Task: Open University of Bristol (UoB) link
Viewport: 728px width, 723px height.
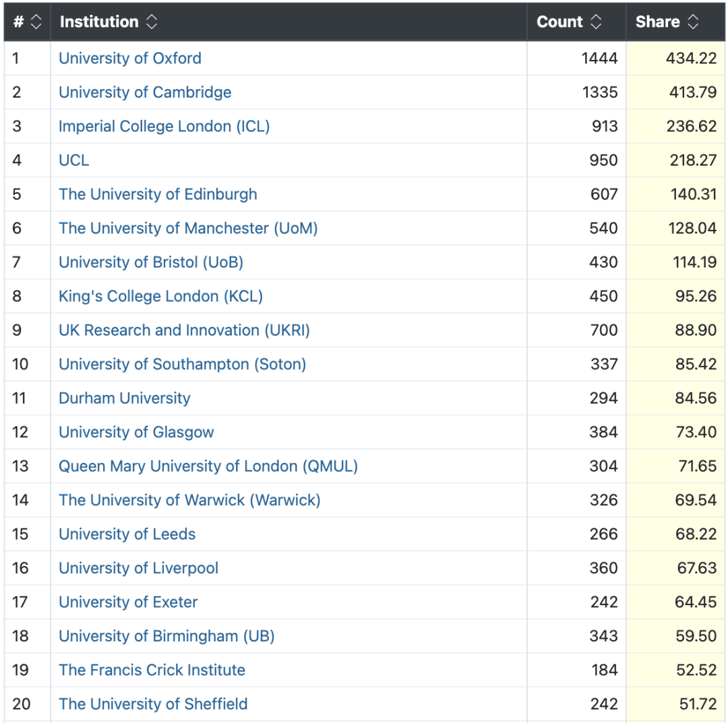Action: click(151, 262)
